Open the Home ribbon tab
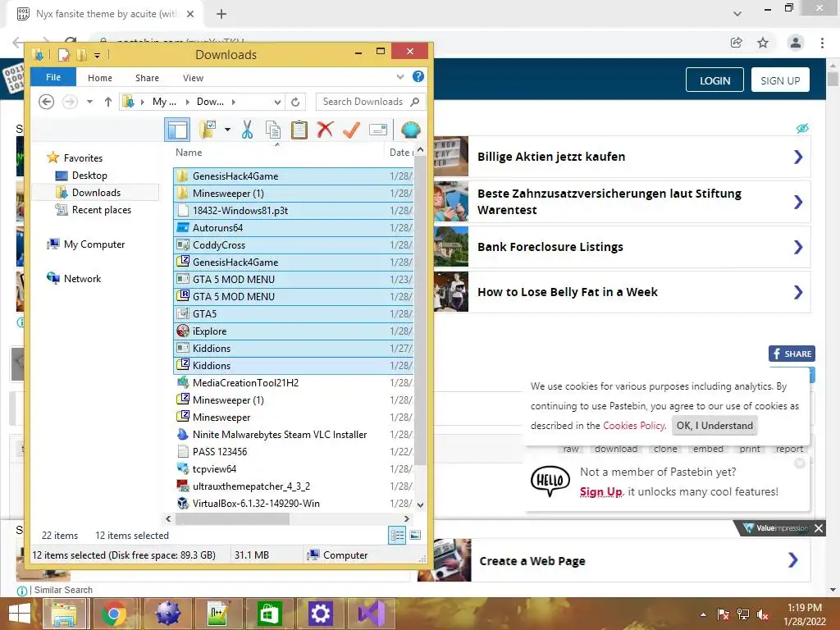The width and height of the screenshot is (840, 630). pos(100,78)
